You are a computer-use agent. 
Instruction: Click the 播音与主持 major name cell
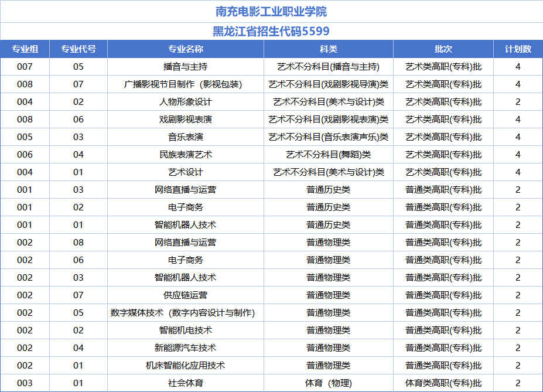click(x=186, y=66)
